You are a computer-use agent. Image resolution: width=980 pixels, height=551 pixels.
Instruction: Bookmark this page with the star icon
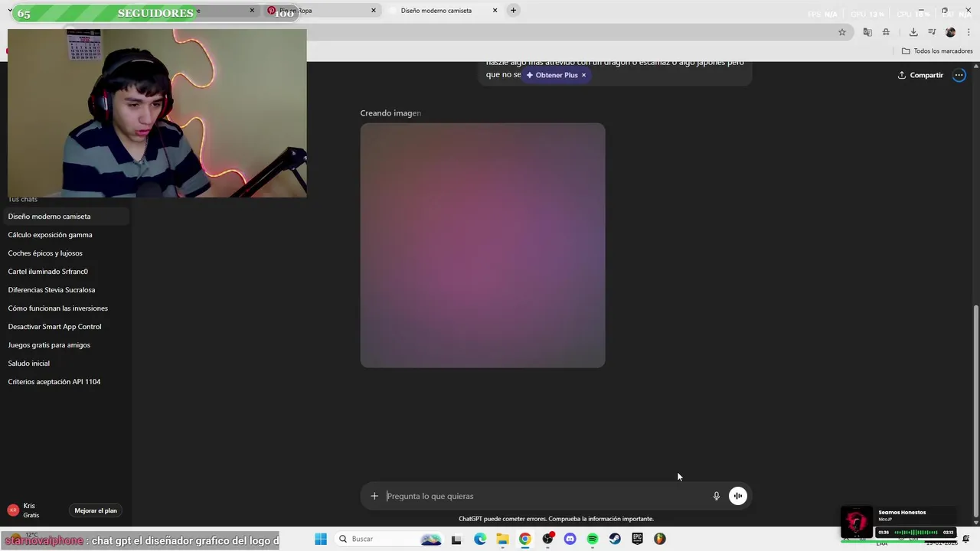pos(842,32)
